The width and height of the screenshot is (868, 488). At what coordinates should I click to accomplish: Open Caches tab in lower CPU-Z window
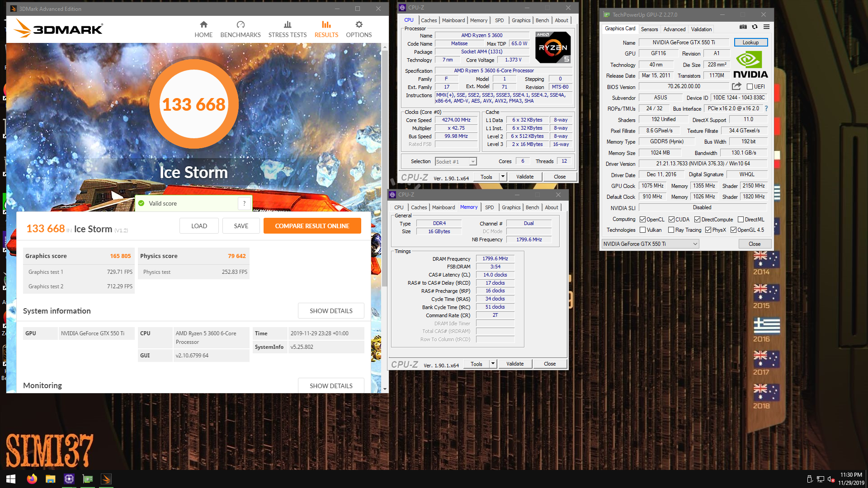point(419,207)
